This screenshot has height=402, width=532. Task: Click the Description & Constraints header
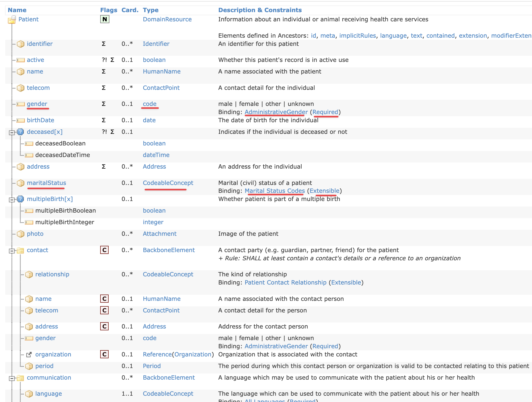(x=260, y=10)
